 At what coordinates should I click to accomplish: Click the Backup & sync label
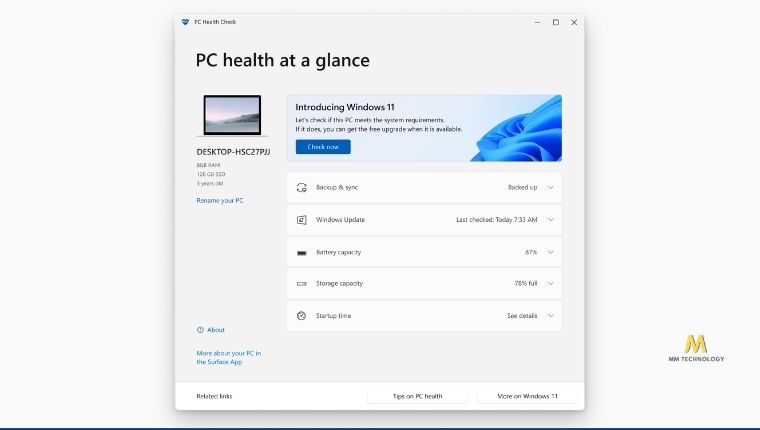coord(337,187)
